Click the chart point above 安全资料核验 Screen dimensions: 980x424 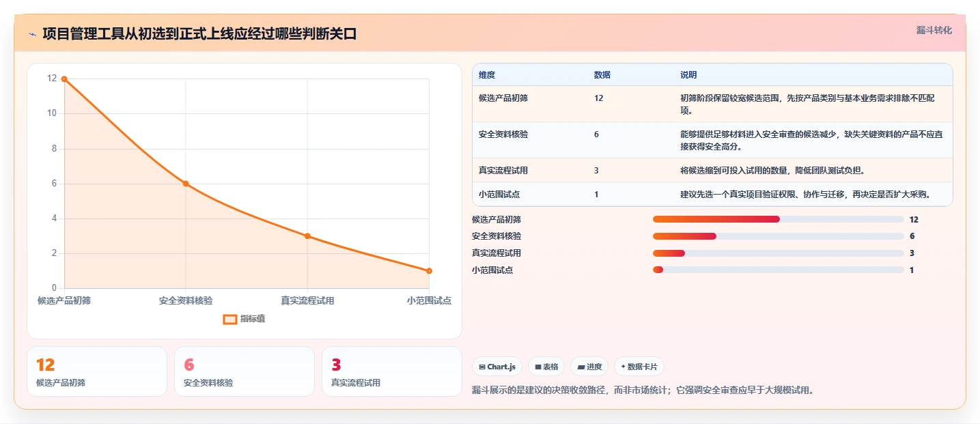coord(186,184)
